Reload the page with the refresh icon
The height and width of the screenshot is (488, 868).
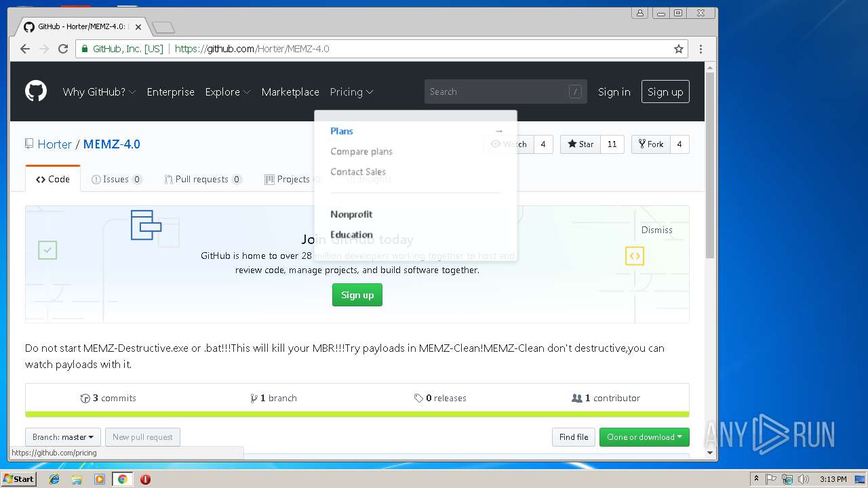tap(63, 49)
